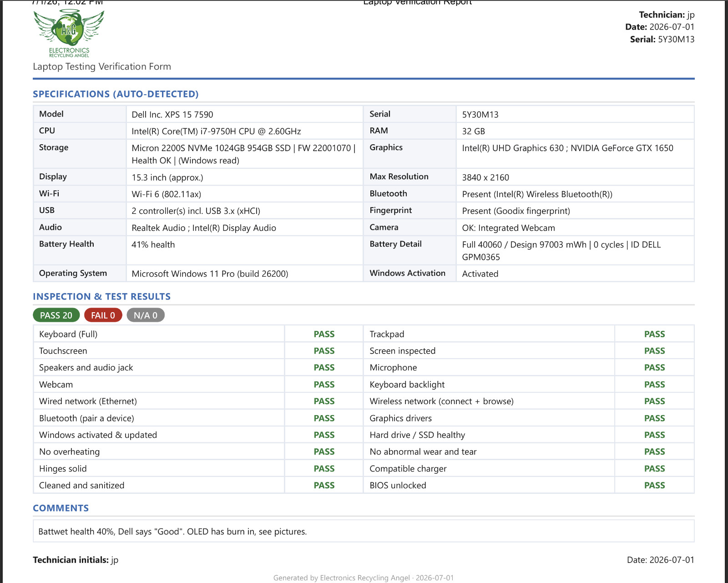Click the audio value Realtek Audio
The height and width of the screenshot is (583, 728).
[204, 228]
